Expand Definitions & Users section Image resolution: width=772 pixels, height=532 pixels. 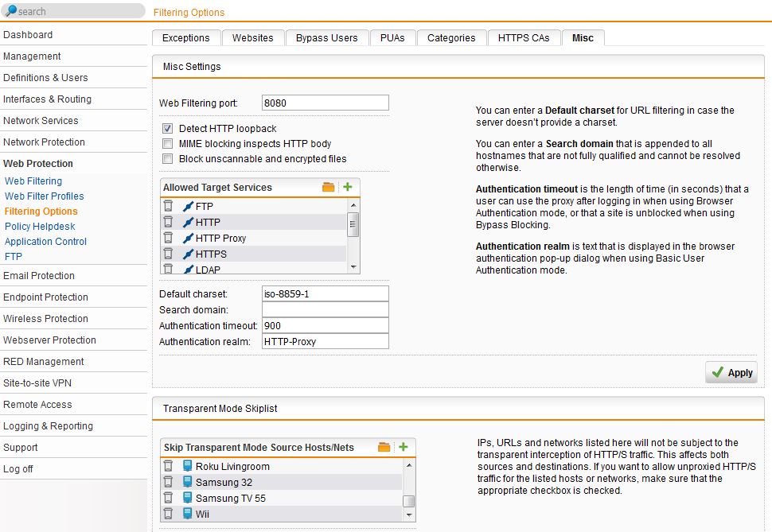[73, 78]
